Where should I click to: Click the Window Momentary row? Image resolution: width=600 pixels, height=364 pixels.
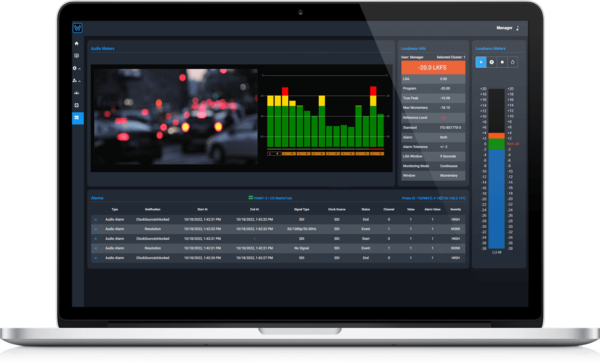(433, 175)
